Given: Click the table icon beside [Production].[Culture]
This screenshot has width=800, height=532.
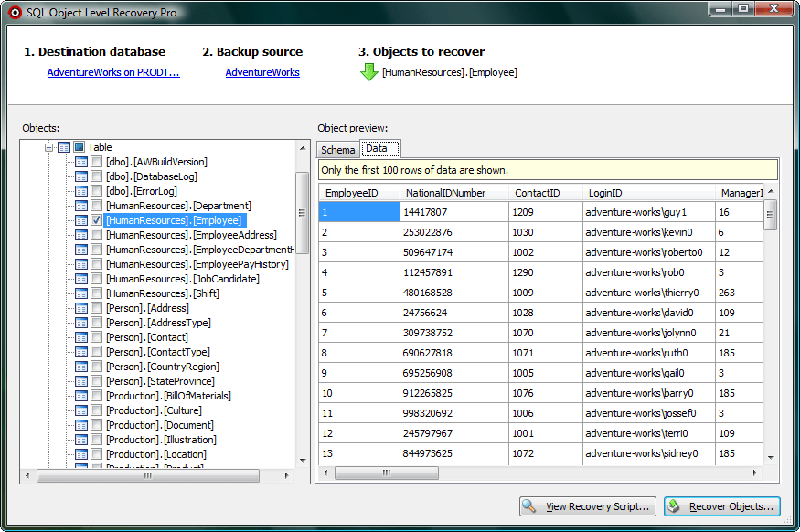Looking at the screenshot, I should (x=81, y=410).
